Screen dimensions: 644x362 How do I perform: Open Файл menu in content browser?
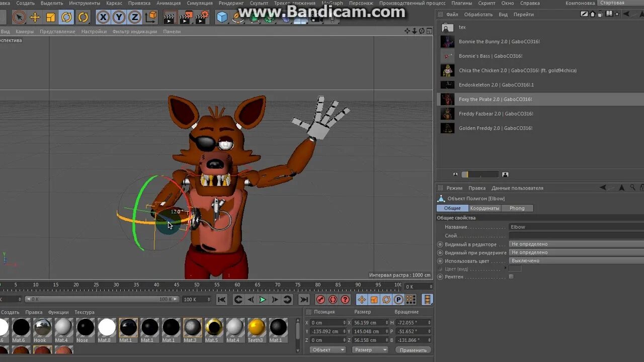pyautogui.click(x=452, y=15)
